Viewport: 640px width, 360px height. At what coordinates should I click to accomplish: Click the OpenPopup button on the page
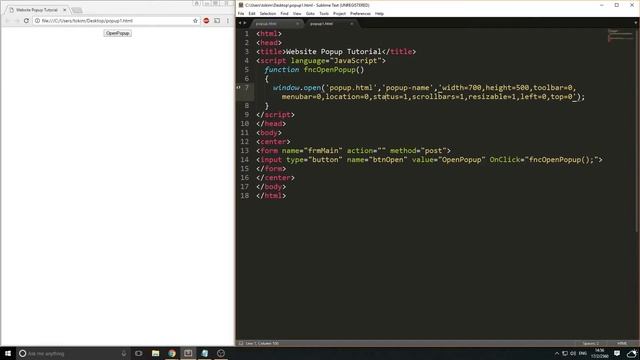118,33
